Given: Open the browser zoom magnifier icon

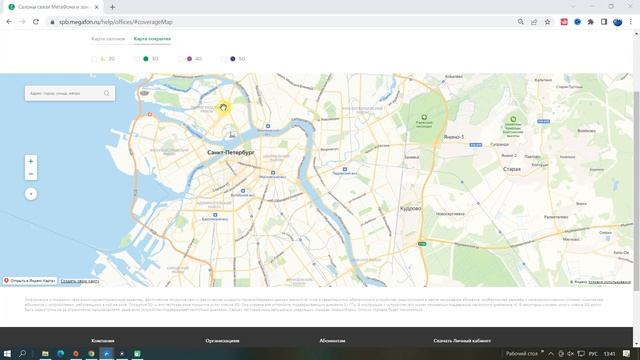Looking at the screenshot, I should (x=520, y=22).
